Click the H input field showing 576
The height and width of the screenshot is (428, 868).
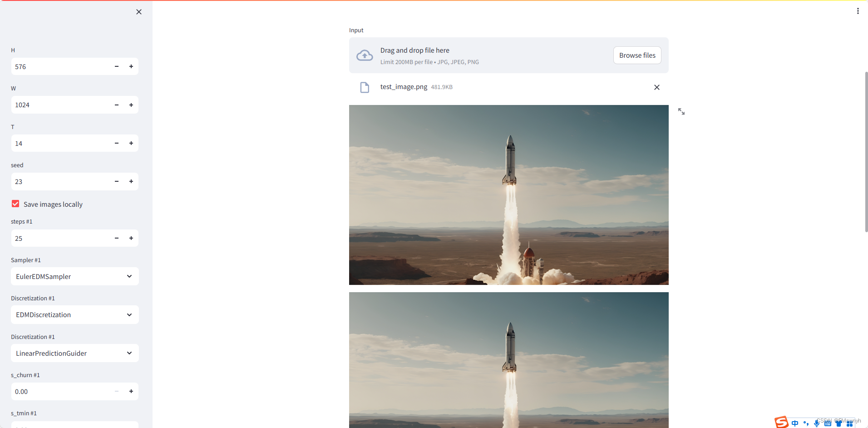pyautogui.click(x=60, y=66)
